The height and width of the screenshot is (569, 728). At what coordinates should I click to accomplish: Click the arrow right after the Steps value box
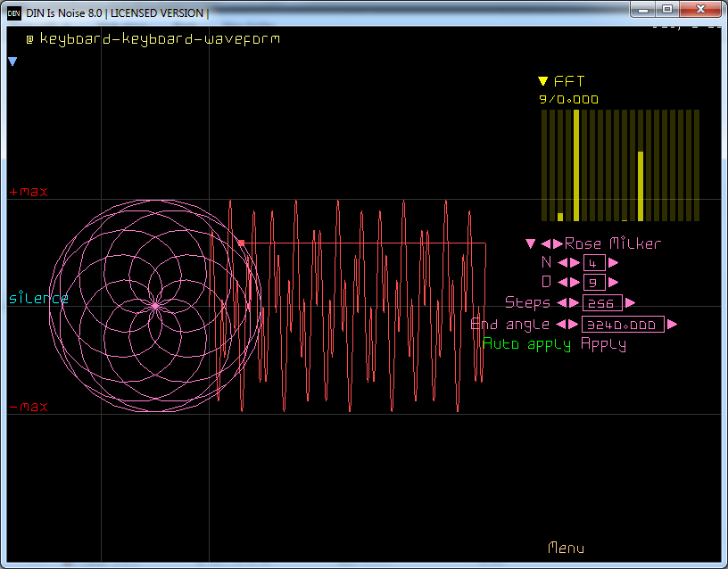tap(630, 302)
